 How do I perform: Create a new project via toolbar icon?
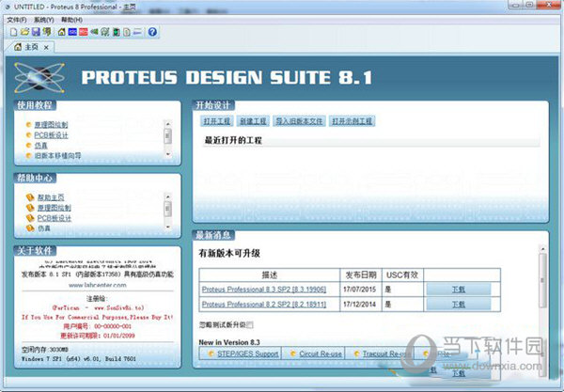(13, 32)
